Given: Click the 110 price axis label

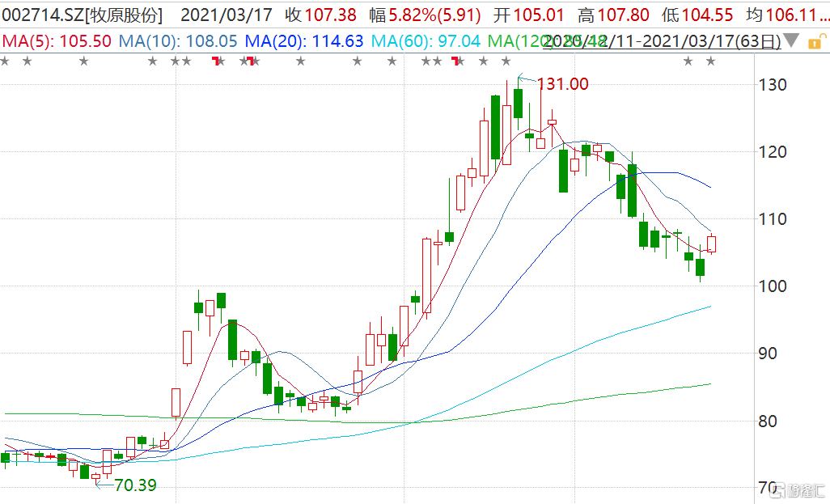Looking at the screenshot, I should click(x=773, y=218).
